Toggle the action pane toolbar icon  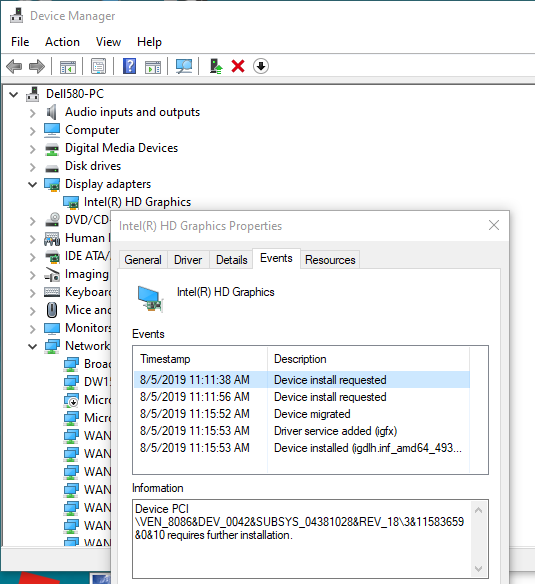point(153,67)
